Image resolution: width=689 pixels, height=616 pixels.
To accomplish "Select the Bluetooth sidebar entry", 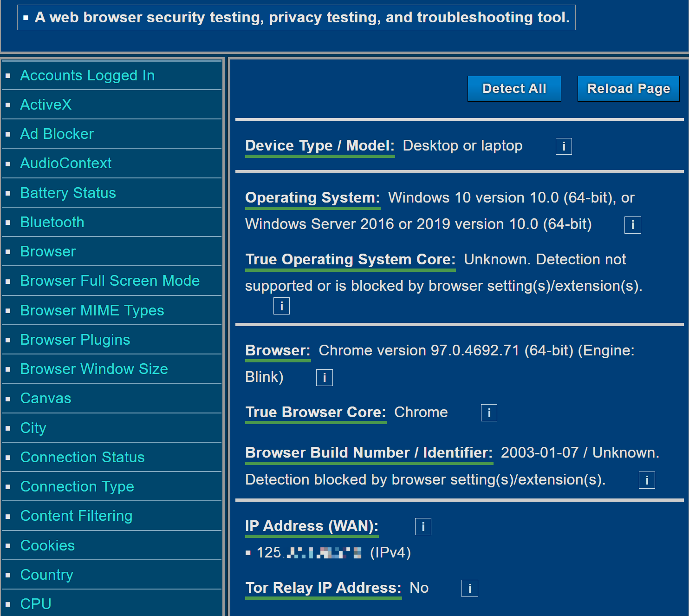I will click(x=52, y=222).
